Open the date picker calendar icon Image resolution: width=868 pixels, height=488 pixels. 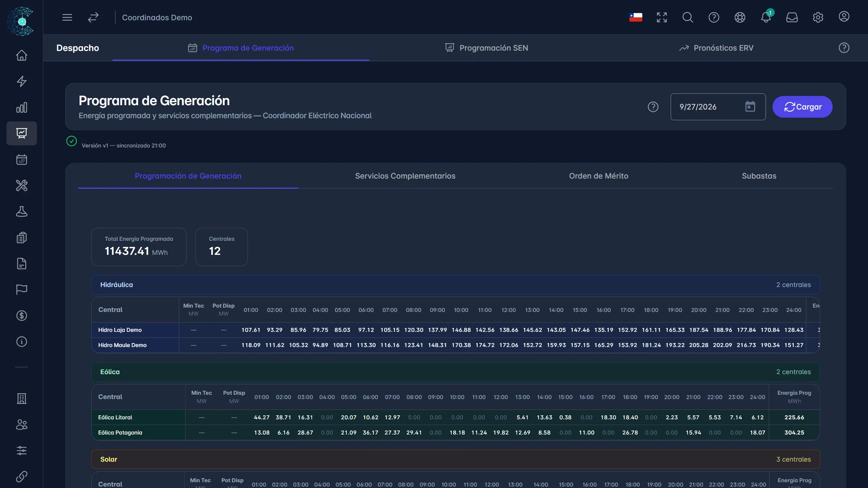[750, 107]
